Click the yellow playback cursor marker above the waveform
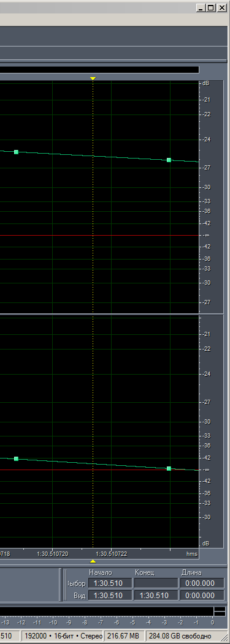 [x=93, y=78]
